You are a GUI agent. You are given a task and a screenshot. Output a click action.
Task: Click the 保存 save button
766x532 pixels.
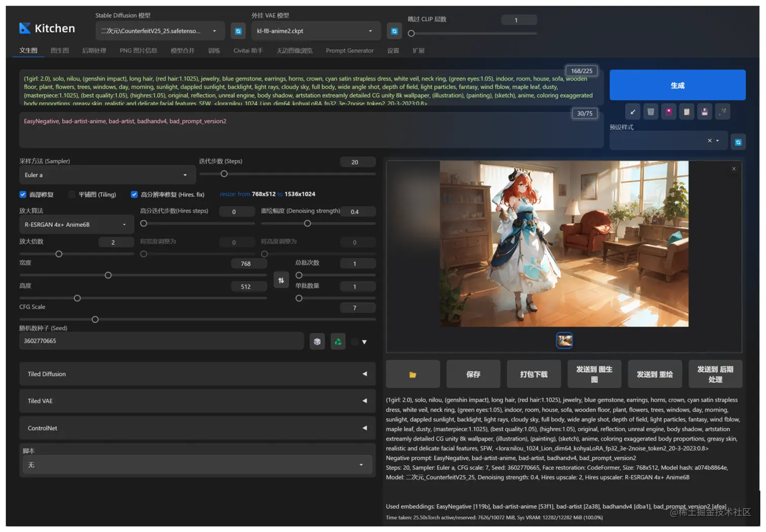(x=473, y=375)
